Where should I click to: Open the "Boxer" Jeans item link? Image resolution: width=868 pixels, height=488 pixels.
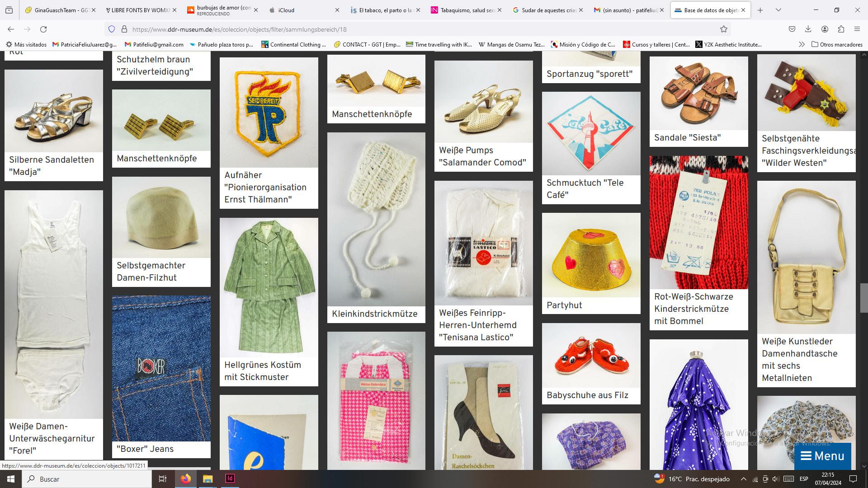pyautogui.click(x=145, y=449)
